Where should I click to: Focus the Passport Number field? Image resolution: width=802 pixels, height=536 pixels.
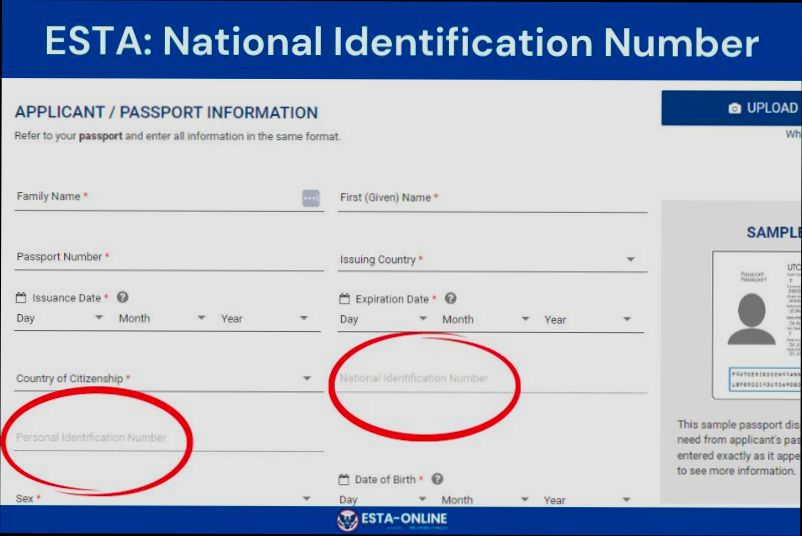169,258
